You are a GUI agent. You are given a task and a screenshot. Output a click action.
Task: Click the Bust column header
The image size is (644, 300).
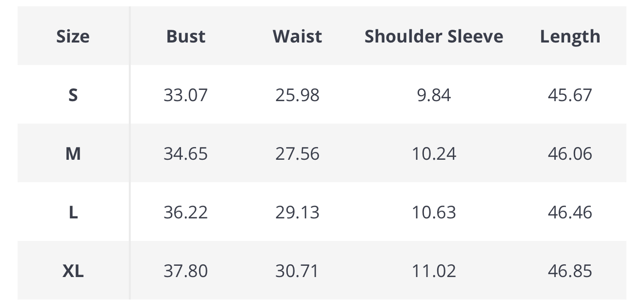[186, 37]
